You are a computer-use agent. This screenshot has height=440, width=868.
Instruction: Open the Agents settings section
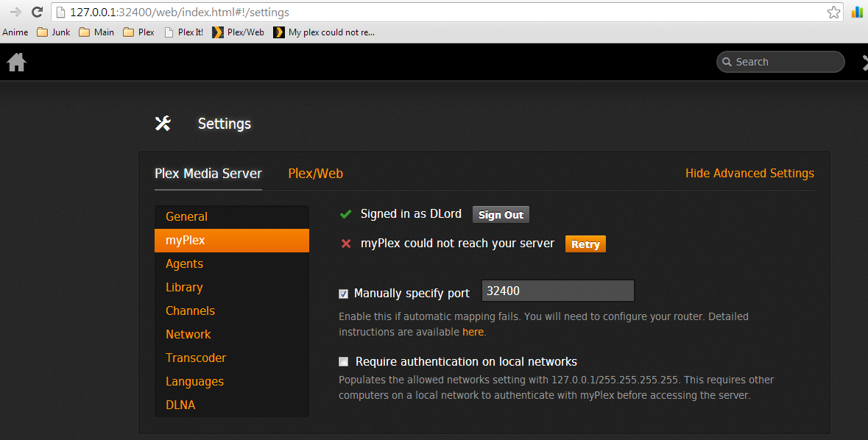[x=231, y=264]
